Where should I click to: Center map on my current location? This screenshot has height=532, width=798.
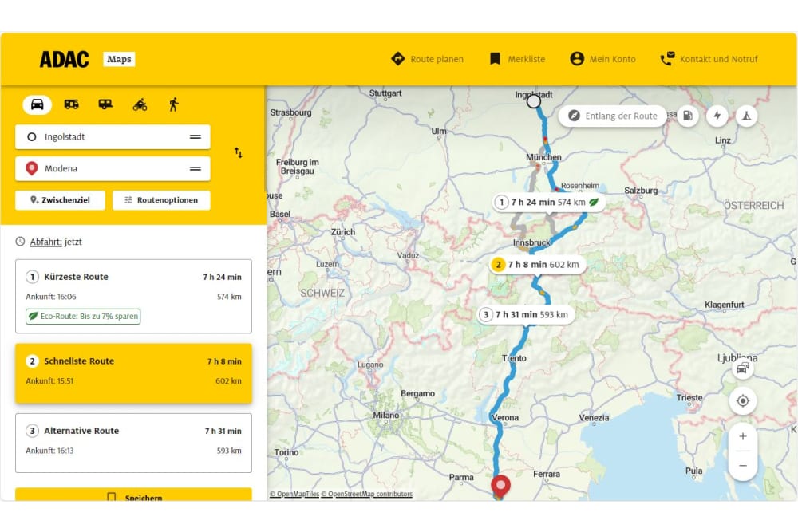click(x=742, y=400)
